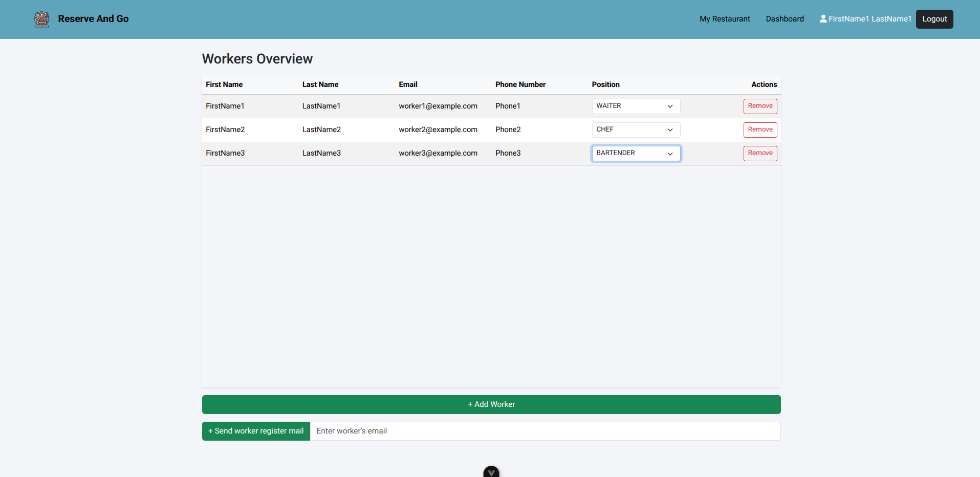
Task: Open the CHEF position dropdown
Action: tap(636, 130)
